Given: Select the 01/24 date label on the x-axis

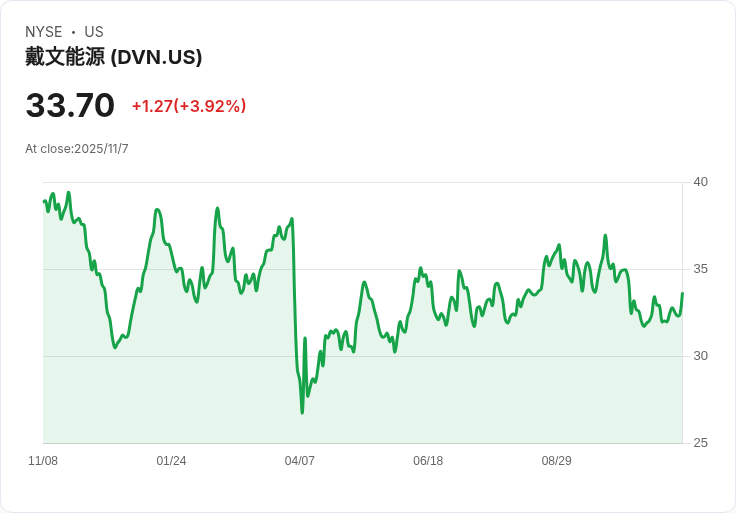Looking at the screenshot, I should 171,461.
